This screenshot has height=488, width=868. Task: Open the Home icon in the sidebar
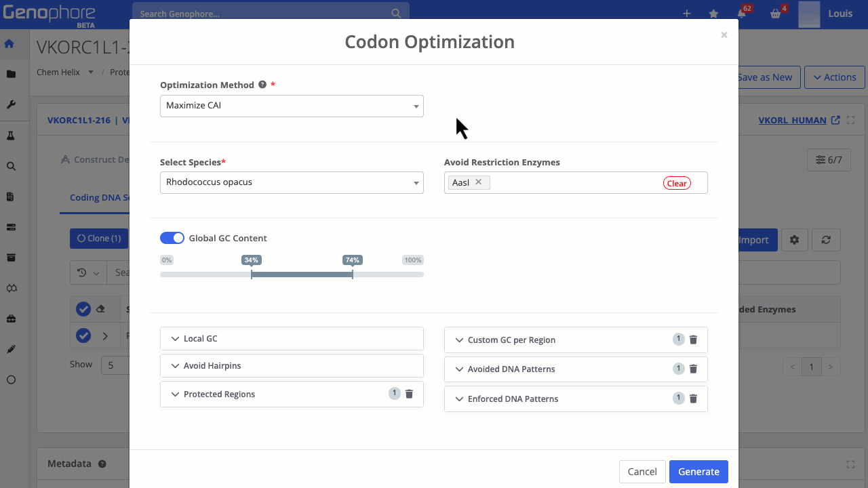pos(11,43)
